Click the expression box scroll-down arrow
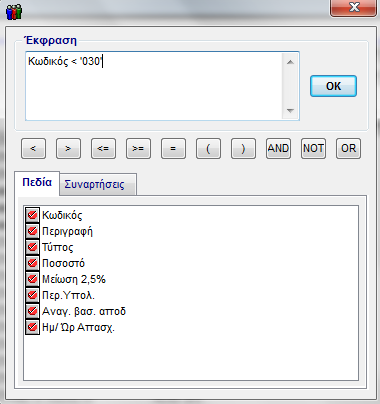This screenshot has height=404, width=380. (290, 111)
